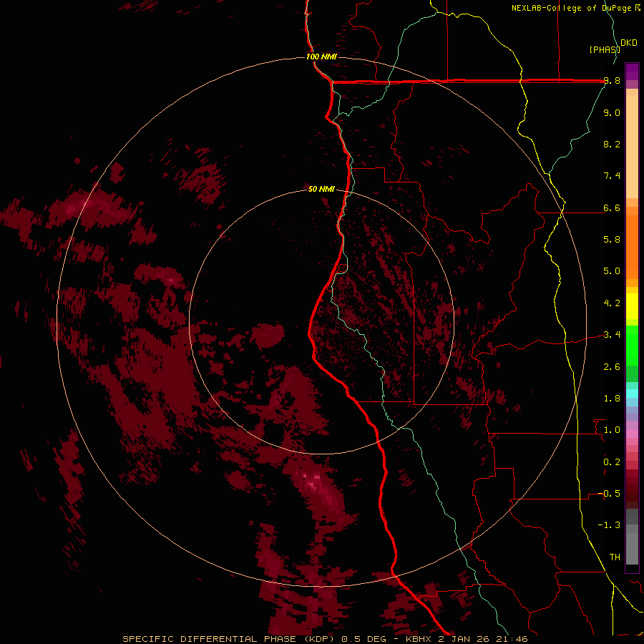Click the DKD unit label above the scale

click(x=628, y=43)
